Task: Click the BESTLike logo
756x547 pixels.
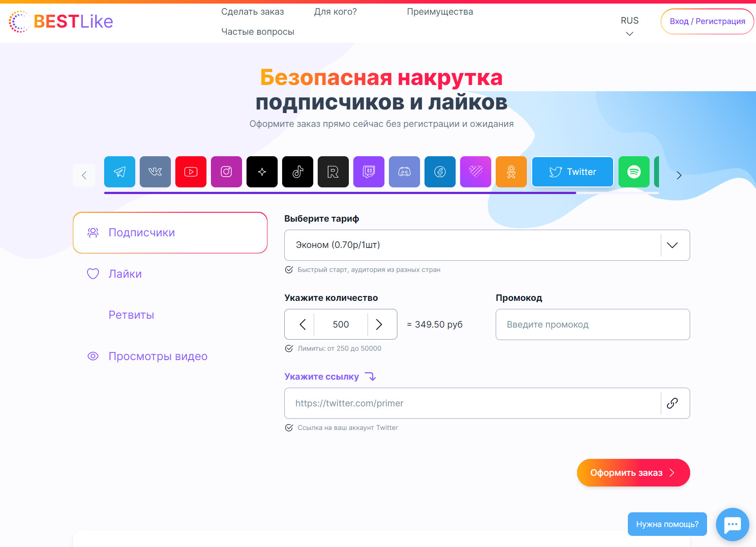Action: pos(61,21)
